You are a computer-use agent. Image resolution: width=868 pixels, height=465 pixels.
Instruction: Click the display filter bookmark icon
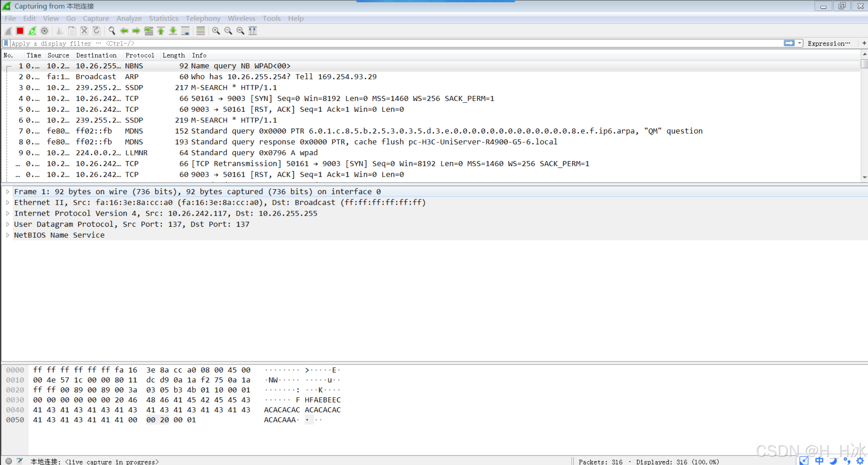[6, 43]
